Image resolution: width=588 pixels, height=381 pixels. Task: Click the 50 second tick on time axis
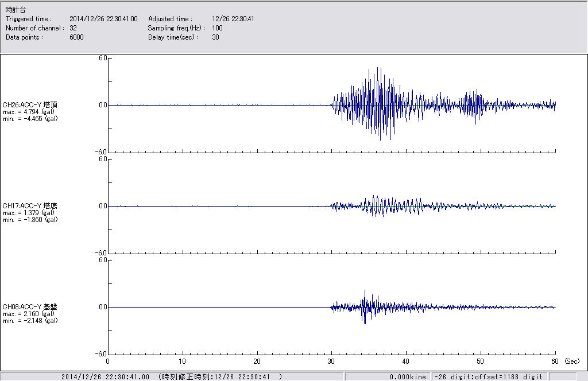coord(481,361)
